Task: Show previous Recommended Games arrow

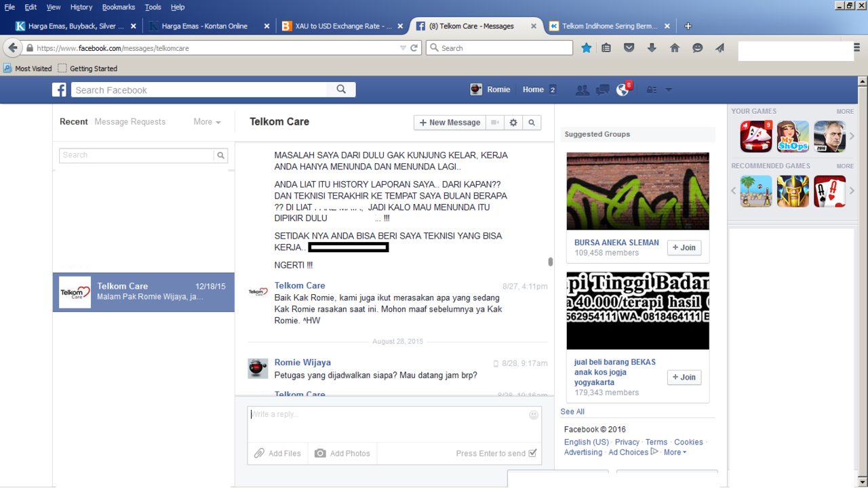Action: (734, 191)
